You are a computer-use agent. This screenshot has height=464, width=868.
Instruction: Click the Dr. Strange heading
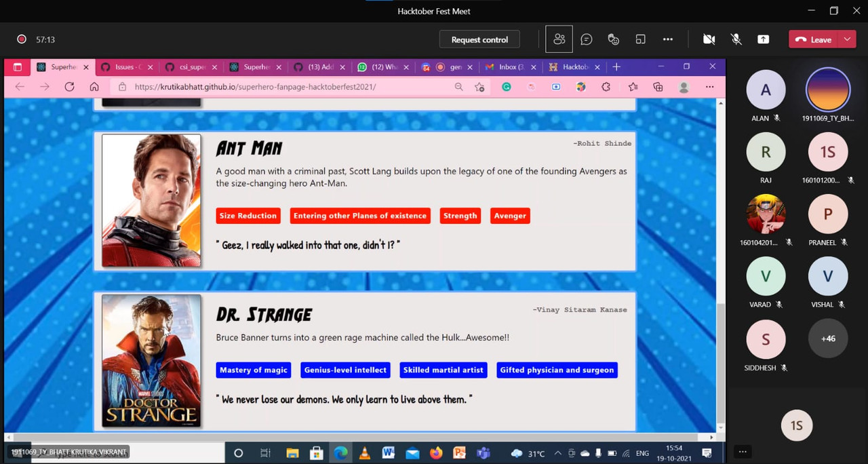[x=264, y=314]
